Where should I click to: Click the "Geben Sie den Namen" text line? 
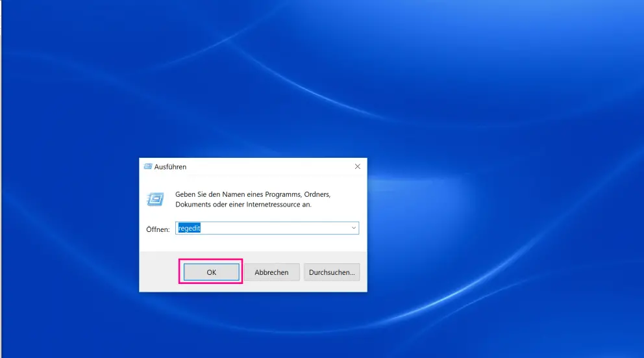tap(253, 194)
